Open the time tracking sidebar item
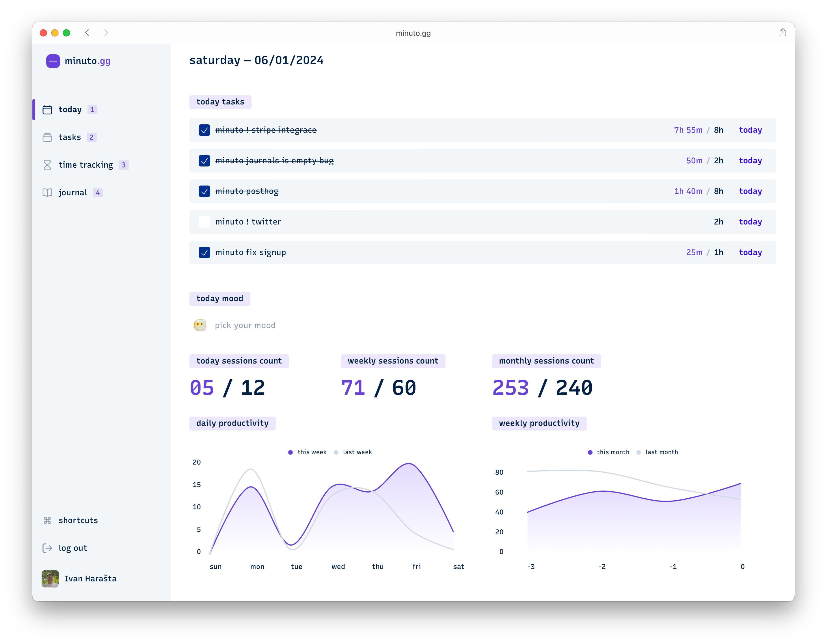 tap(85, 165)
